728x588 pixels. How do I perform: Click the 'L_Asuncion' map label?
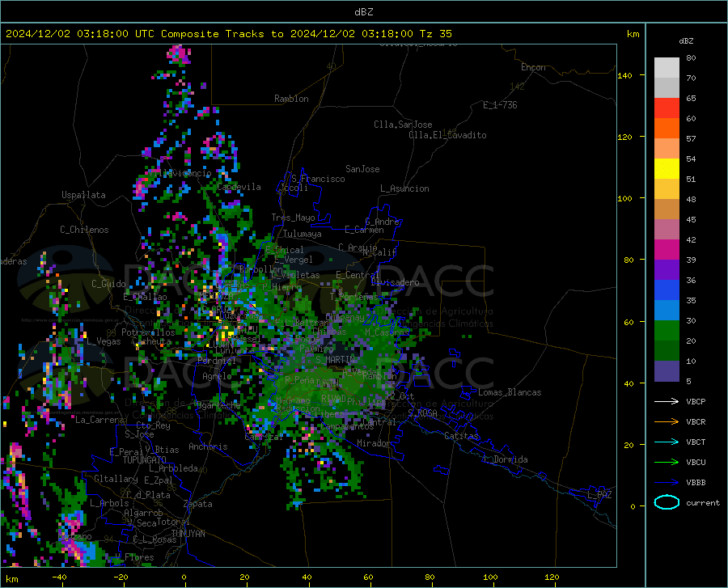pos(404,188)
